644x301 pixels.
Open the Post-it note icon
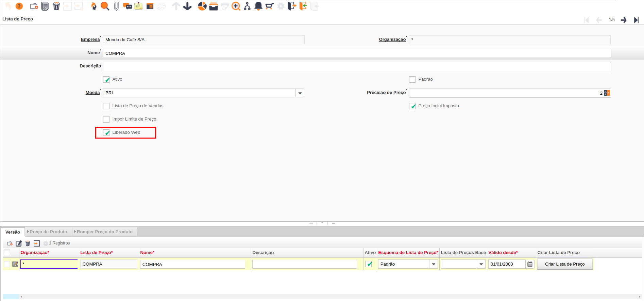tap(138, 6)
